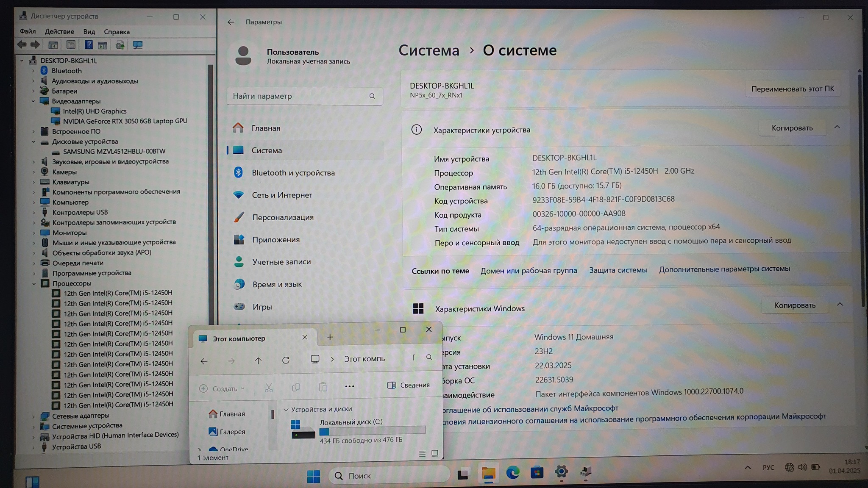This screenshot has height=488, width=868.
Task: Open the Действие menu
Action: (x=59, y=32)
